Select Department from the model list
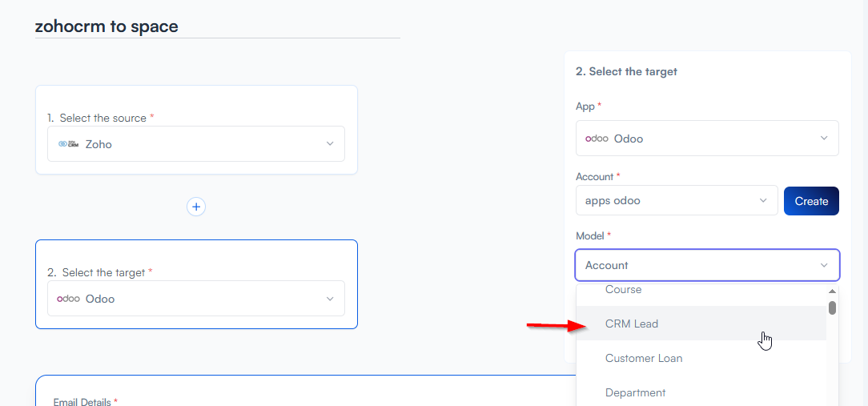The height and width of the screenshot is (406, 868). [x=635, y=392]
